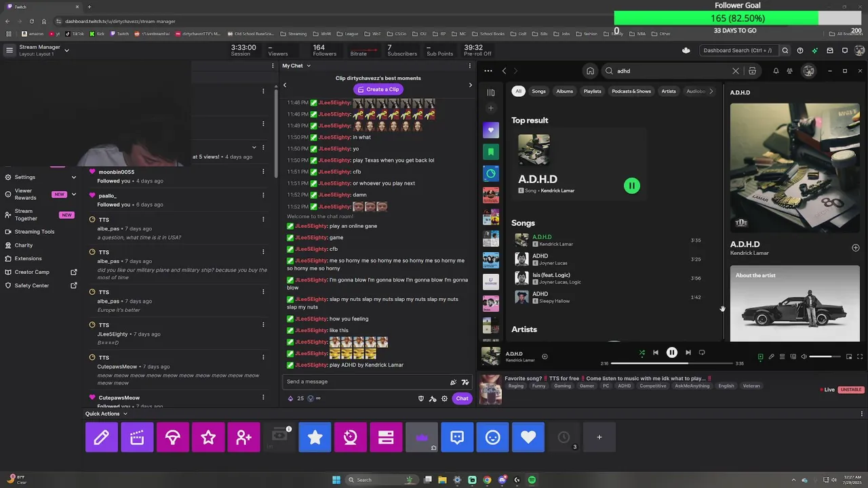Open Clip quick action
The height and width of the screenshot is (488, 868).
pyautogui.click(x=137, y=437)
